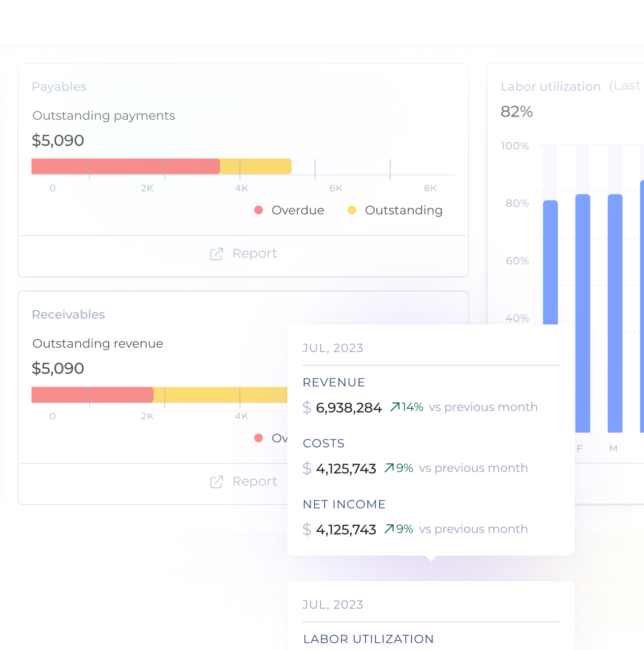644x650 pixels.
Task: Click the M month label under the chart
Action: point(613,448)
